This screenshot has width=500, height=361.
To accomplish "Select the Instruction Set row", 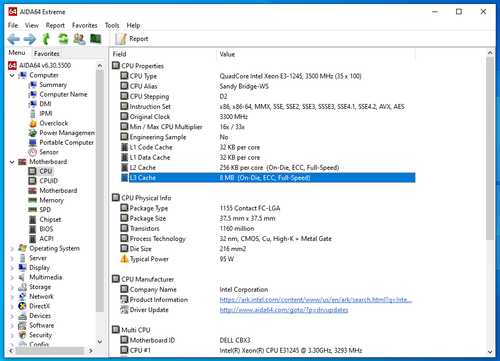I will tap(268, 107).
